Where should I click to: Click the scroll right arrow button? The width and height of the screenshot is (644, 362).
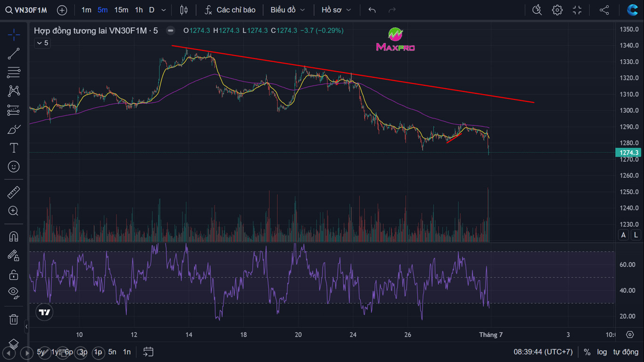(26, 352)
